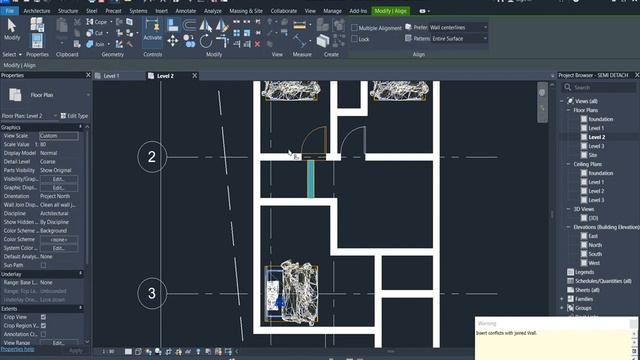Viewport: 640px width, 360px height.
Task: Collapse the Elevations (Building Elevation) node
Action: click(568, 227)
